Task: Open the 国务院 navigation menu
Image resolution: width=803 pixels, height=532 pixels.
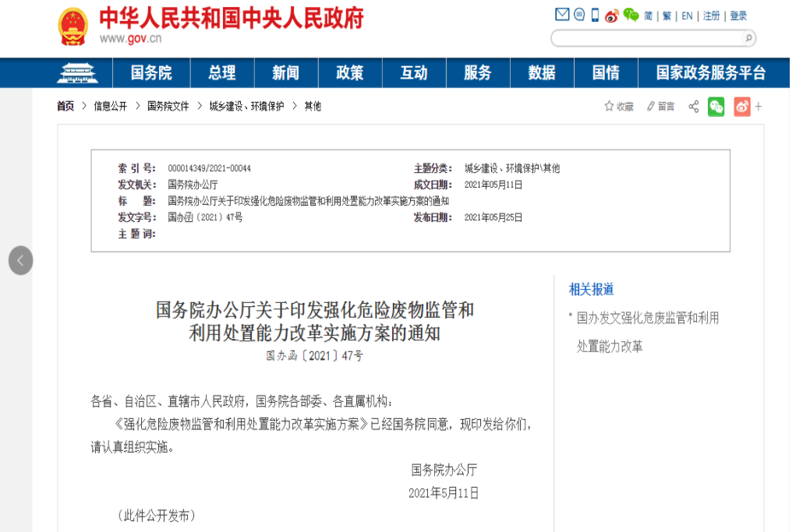Action: point(151,73)
